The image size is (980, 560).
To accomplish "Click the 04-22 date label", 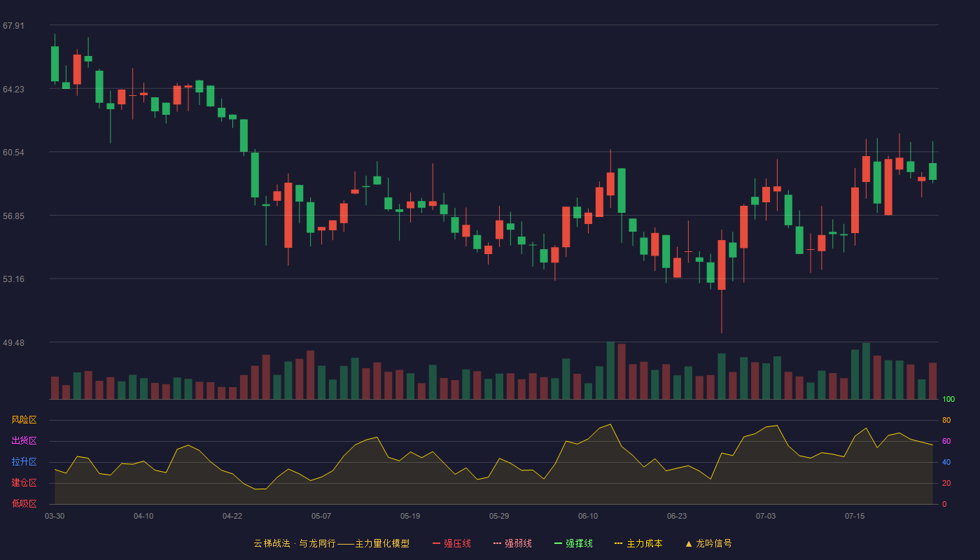I will [232, 516].
